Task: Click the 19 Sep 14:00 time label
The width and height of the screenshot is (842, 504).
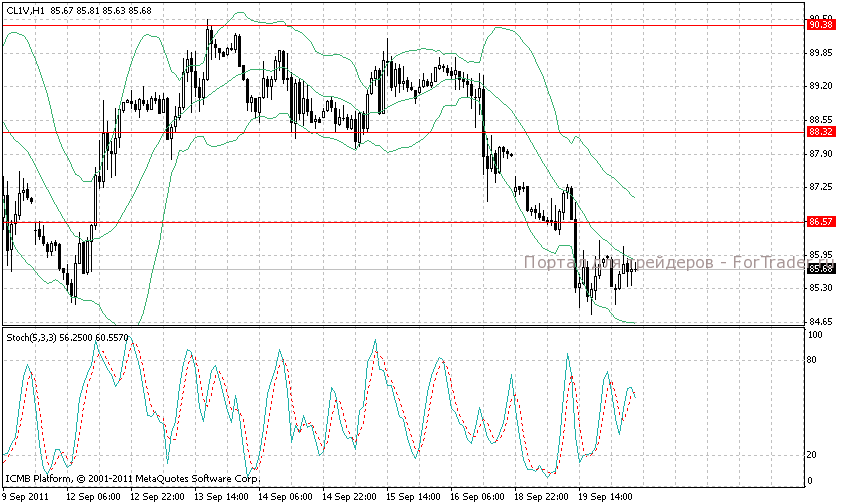Action: [605, 497]
